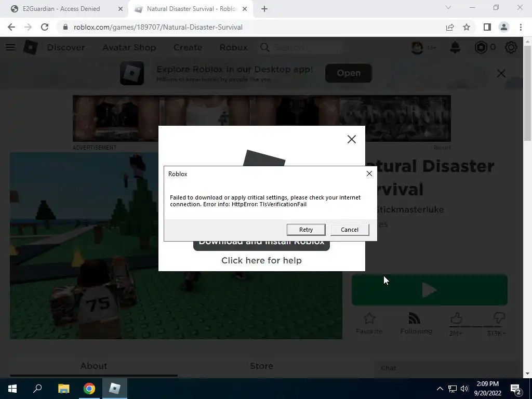This screenshot has width=532, height=399.
Task: Open the Click here for help link
Action: (x=261, y=260)
